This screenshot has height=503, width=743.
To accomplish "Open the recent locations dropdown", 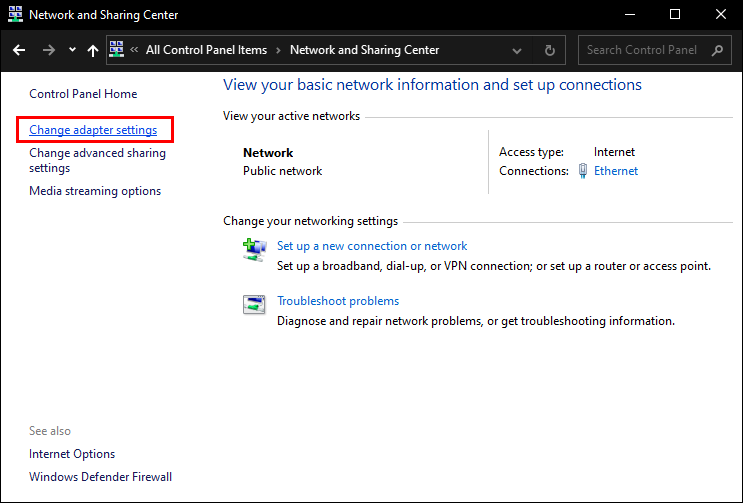I will click(x=72, y=50).
